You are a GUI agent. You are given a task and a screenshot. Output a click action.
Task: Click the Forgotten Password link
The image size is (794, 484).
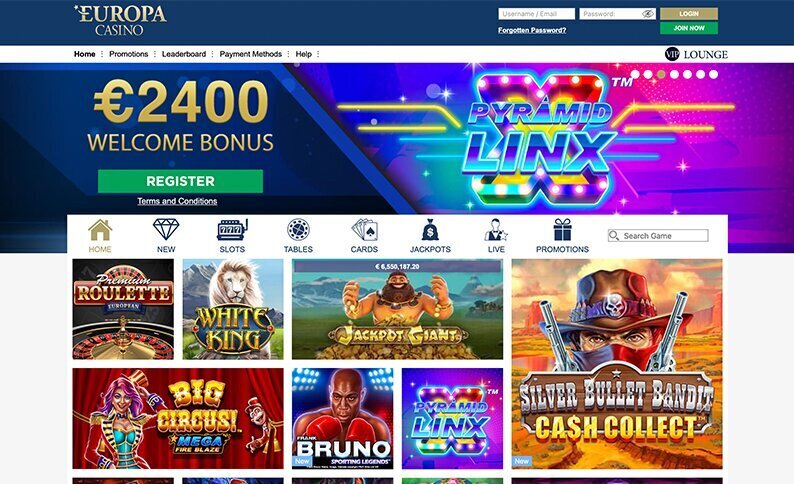pos(532,30)
